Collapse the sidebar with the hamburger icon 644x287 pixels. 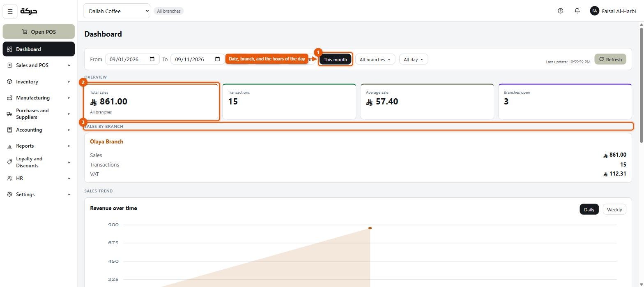click(10, 12)
